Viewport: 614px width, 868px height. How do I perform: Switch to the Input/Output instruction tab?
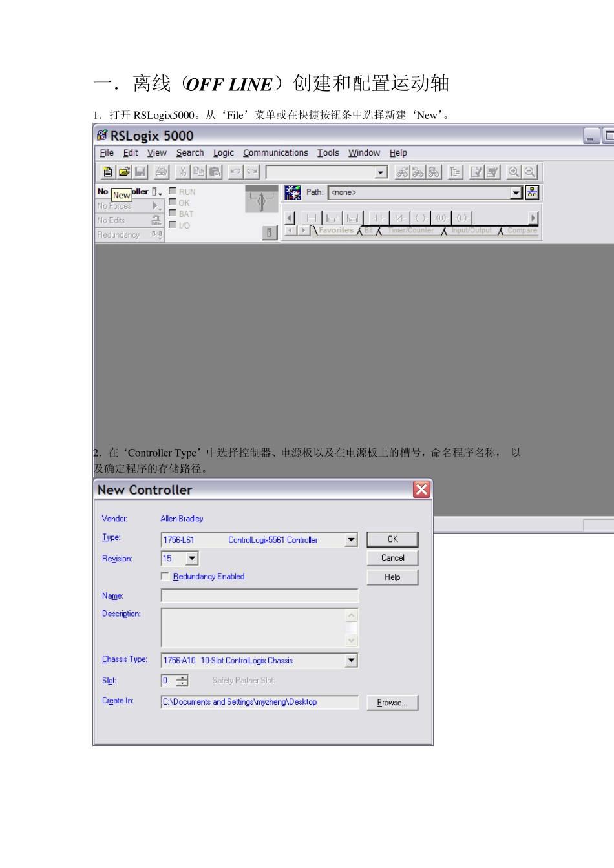472,231
